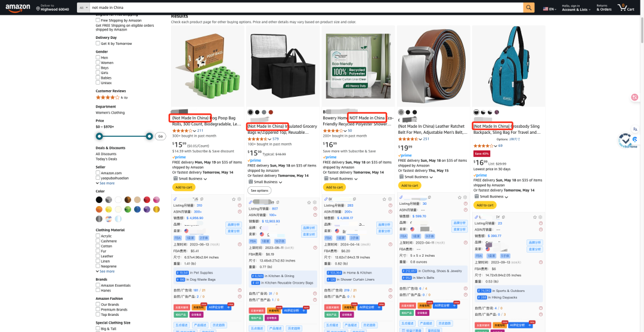Image resolution: width=644 pixels, height=332 pixels.
Task: Open the All departments search dropdown
Action: tap(83, 7)
